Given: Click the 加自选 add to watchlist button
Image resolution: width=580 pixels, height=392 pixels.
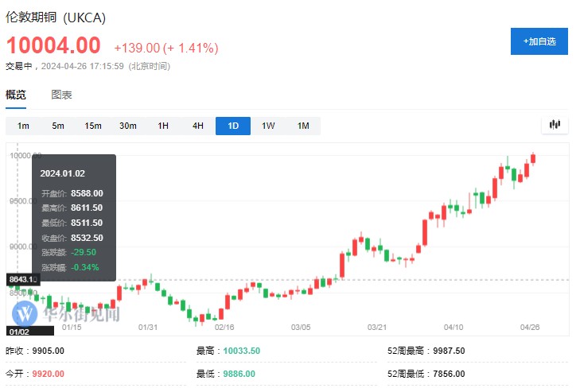Looking at the screenshot, I should click(539, 41).
